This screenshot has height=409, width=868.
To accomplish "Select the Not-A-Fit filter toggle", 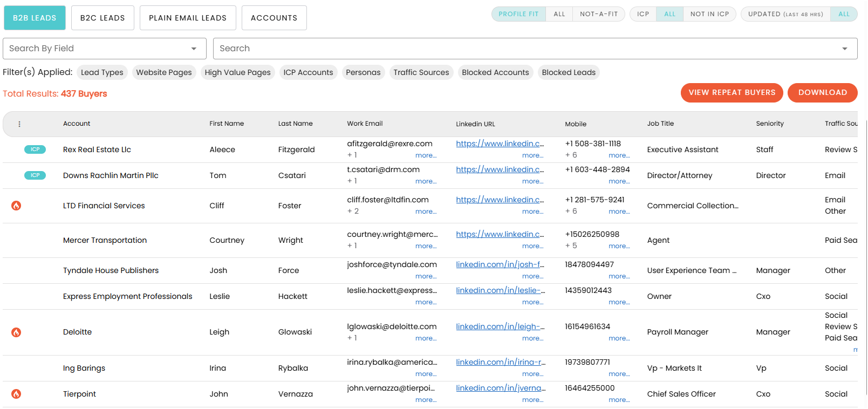I will (599, 14).
